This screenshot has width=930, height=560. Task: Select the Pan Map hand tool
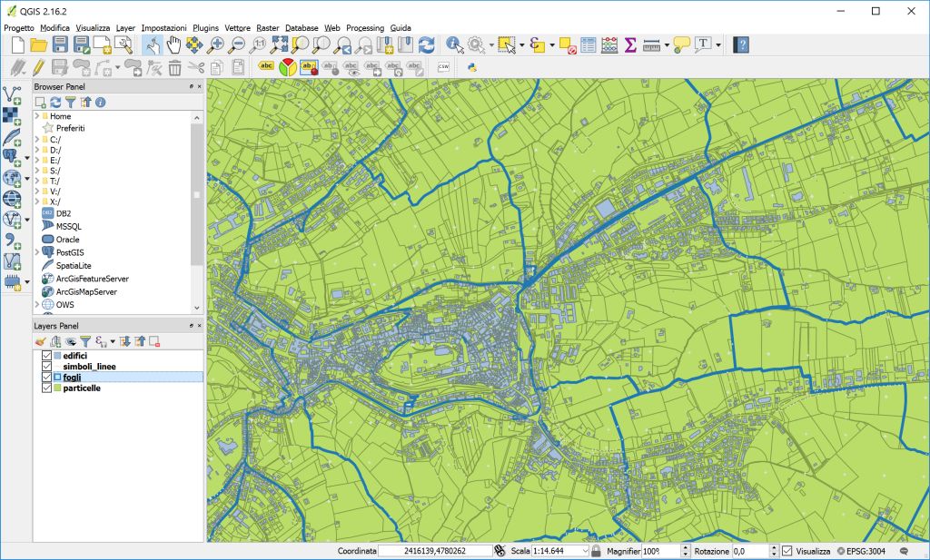[173, 45]
